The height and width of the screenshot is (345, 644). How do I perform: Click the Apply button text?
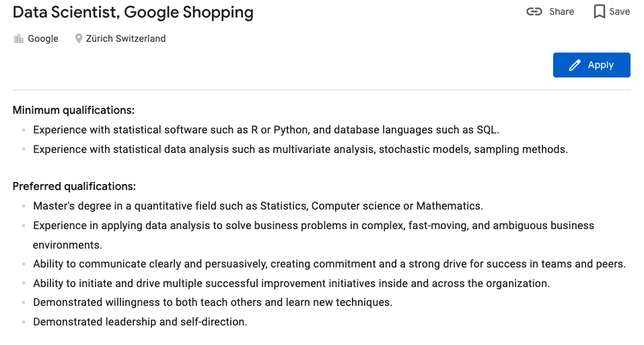click(x=600, y=65)
